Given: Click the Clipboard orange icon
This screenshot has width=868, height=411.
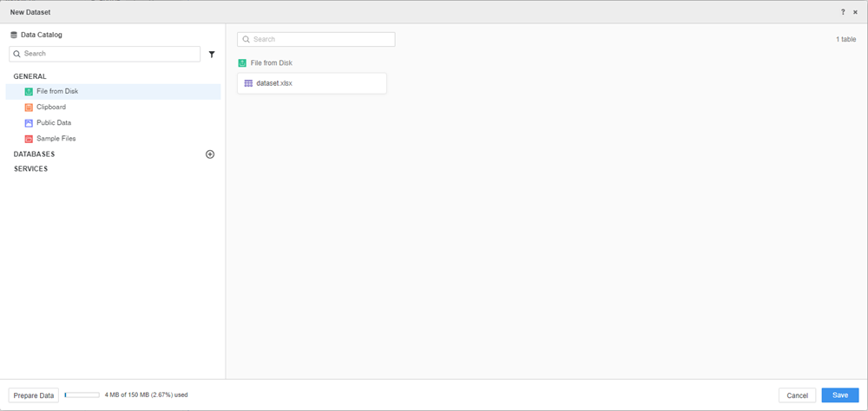Looking at the screenshot, I should tap(29, 108).
